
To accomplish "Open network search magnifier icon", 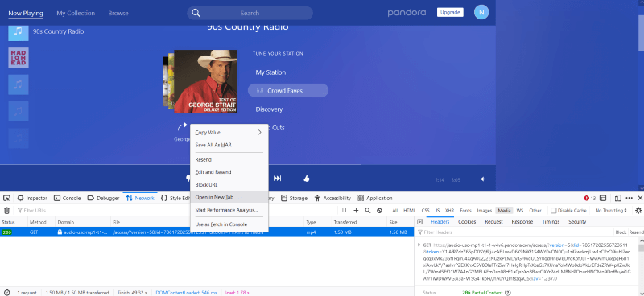I will tap(368, 211).
